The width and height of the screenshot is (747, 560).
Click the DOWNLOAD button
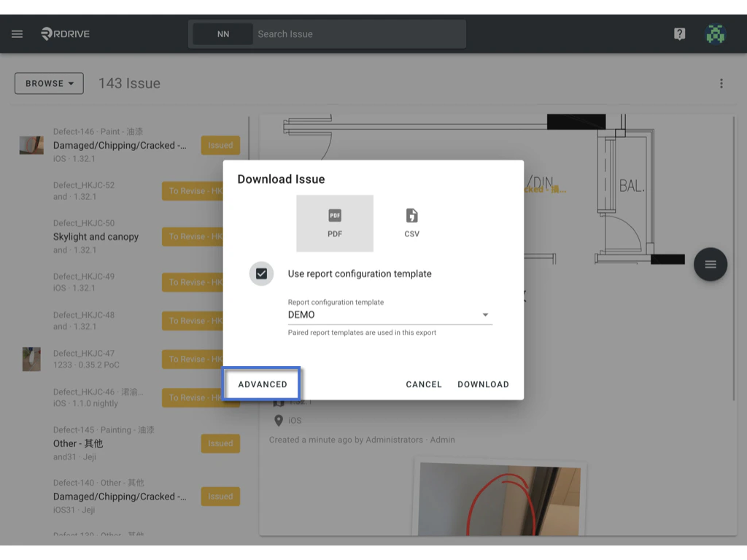tap(483, 384)
